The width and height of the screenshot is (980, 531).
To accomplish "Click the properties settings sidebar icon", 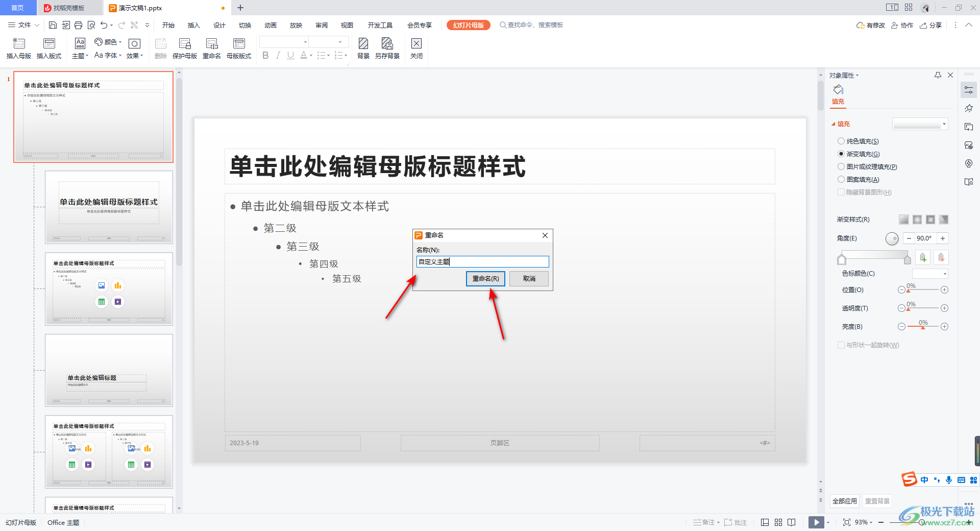I will tap(969, 90).
